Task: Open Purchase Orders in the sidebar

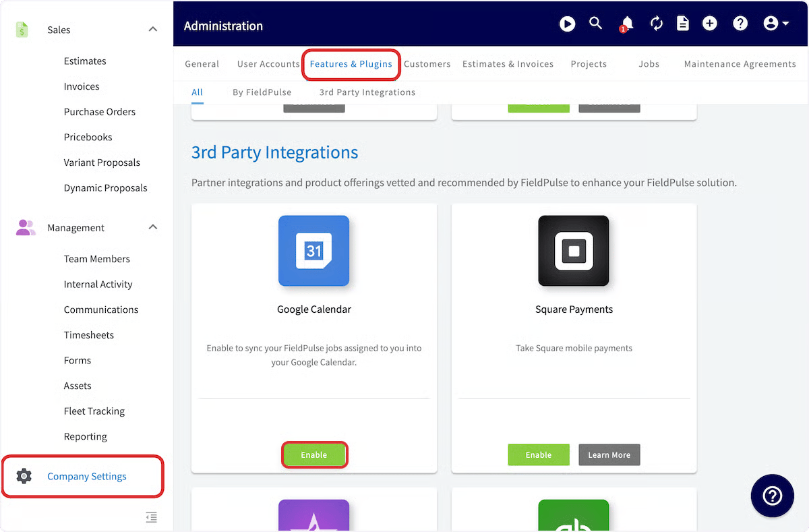Action: point(100,112)
